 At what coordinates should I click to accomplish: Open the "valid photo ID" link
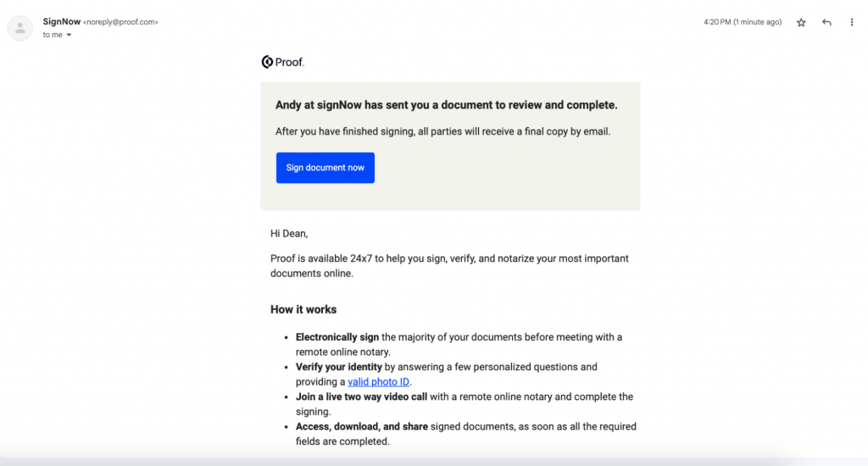pos(379,382)
